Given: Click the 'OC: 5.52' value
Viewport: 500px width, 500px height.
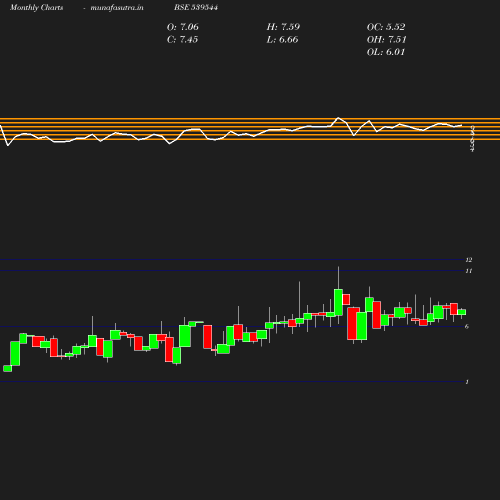Looking at the screenshot, I should tap(386, 27).
